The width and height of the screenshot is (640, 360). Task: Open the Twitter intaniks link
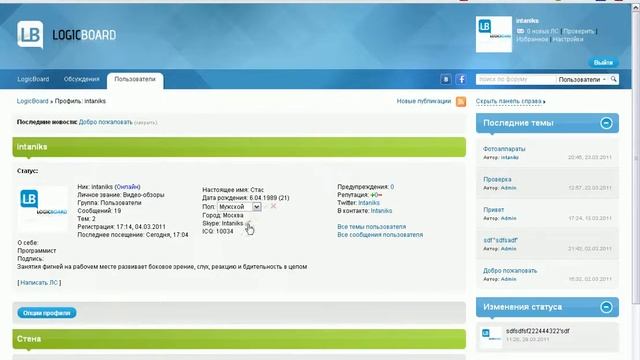[x=369, y=203]
